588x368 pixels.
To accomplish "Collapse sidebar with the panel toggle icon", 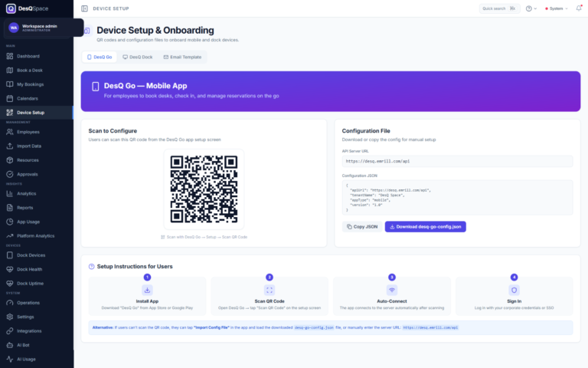I will click(x=84, y=8).
